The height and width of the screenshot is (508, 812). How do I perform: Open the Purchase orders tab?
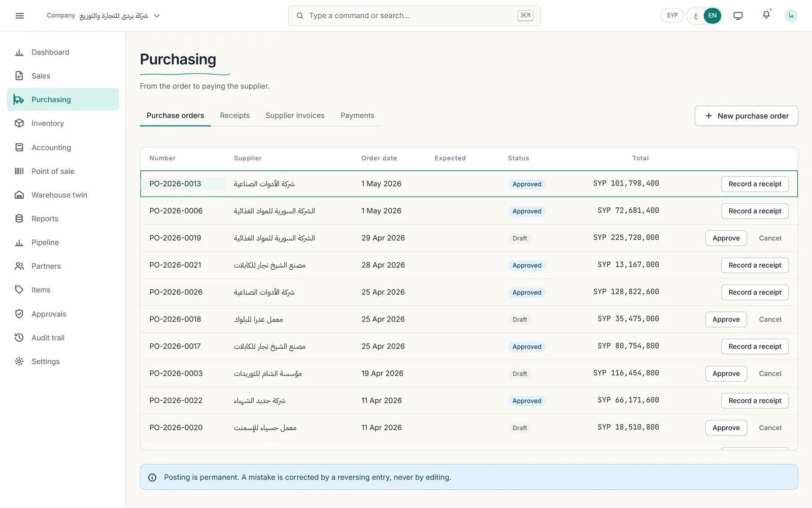(175, 116)
